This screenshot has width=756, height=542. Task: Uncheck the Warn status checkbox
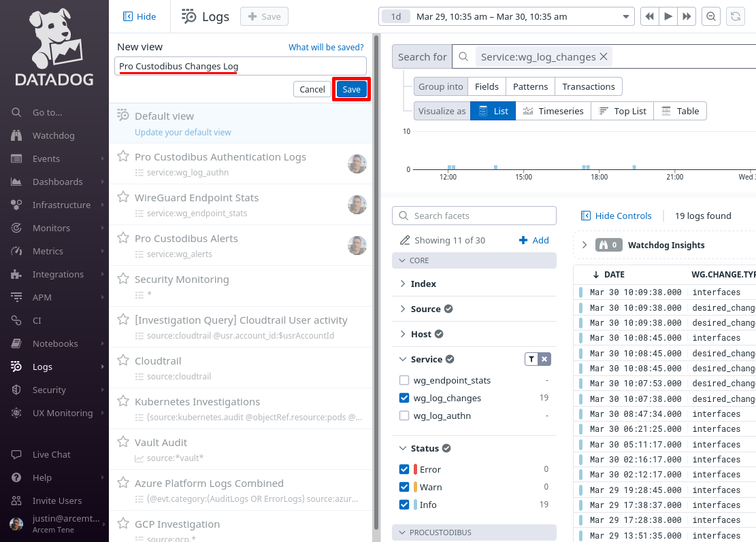[x=404, y=487]
